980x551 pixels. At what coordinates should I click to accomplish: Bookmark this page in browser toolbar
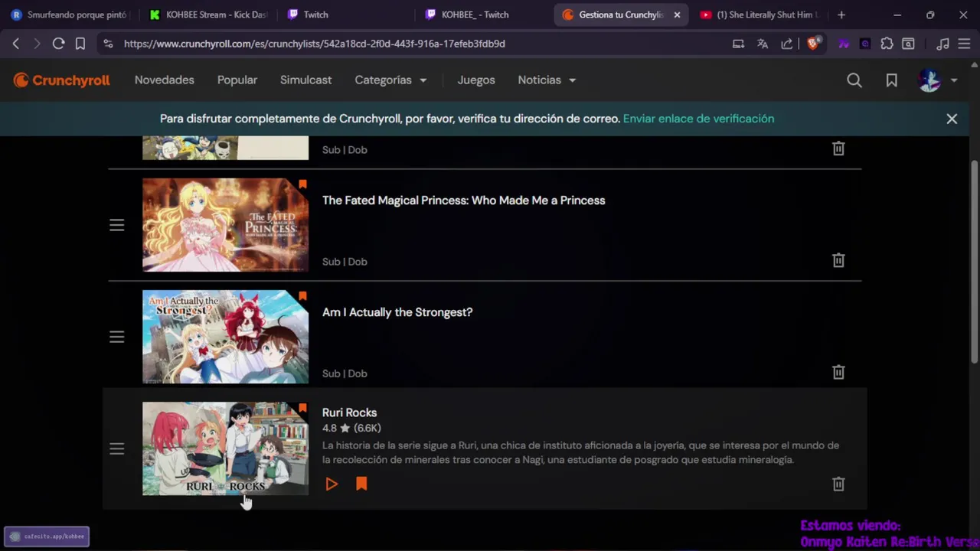click(x=80, y=44)
